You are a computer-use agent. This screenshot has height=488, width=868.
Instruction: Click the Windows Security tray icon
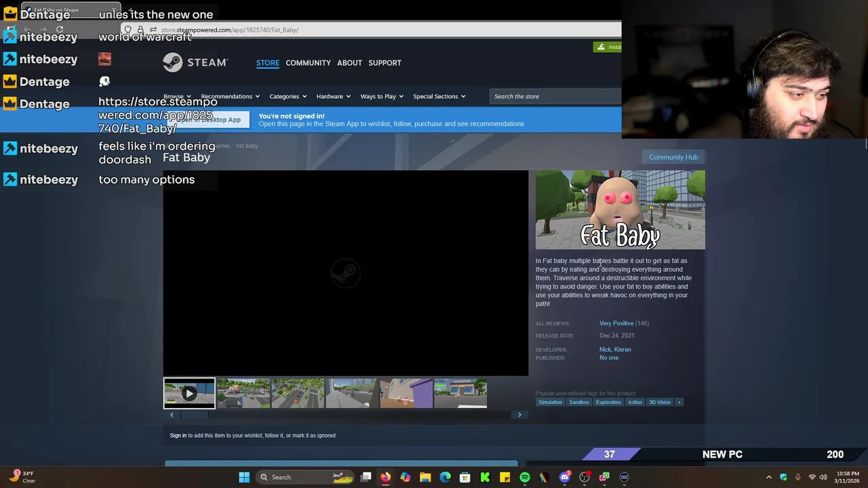click(x=783, y=477)
